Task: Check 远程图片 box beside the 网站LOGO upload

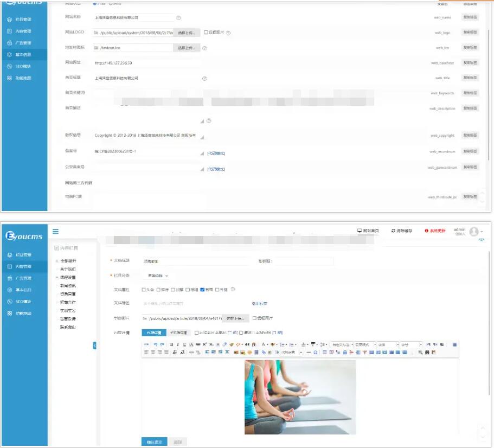Action: 206,33
